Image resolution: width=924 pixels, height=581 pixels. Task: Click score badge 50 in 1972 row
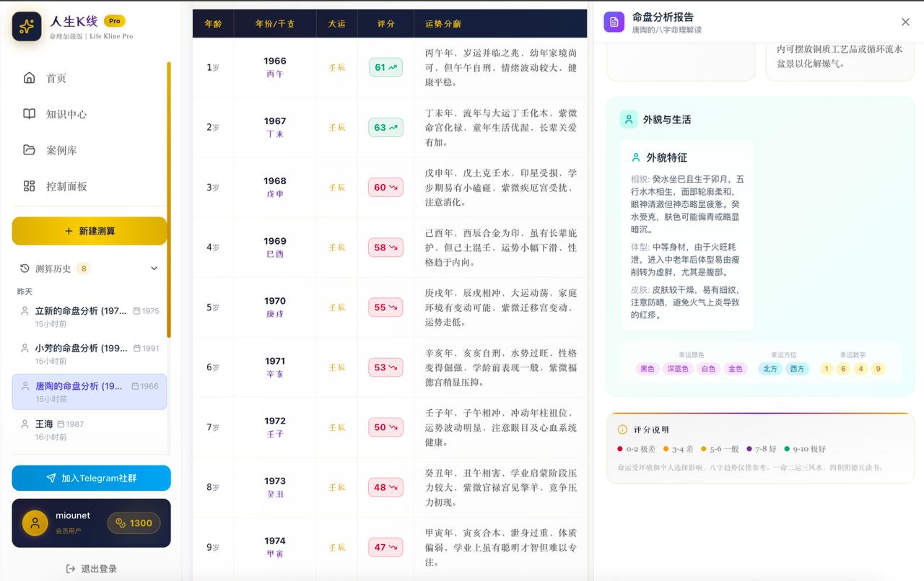coord(385,427)
